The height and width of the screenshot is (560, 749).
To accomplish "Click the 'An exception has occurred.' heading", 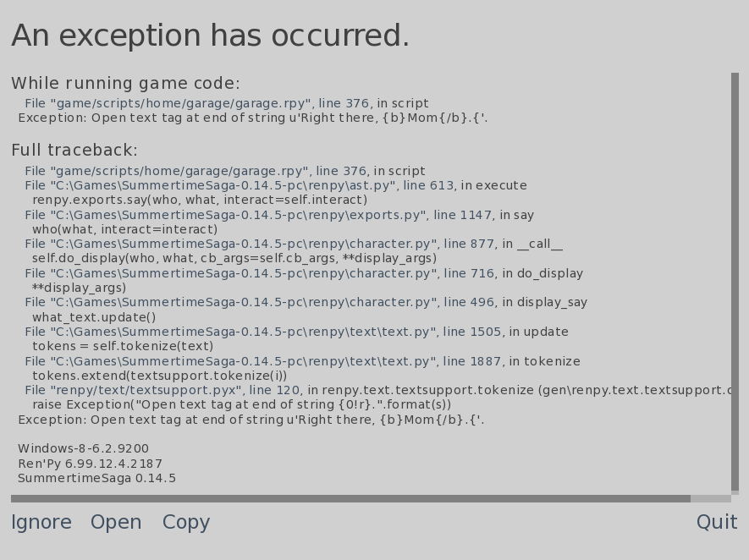I will click(x=210, y=36).
